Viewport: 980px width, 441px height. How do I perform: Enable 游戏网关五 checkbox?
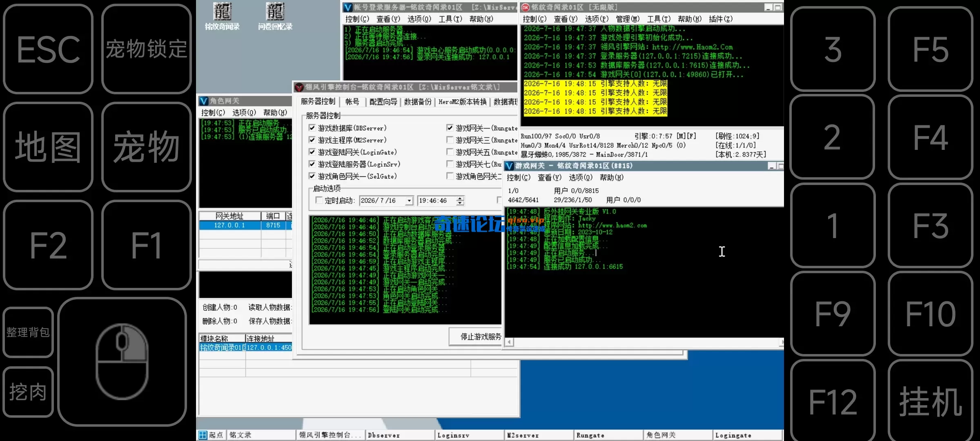click(450, 152)
